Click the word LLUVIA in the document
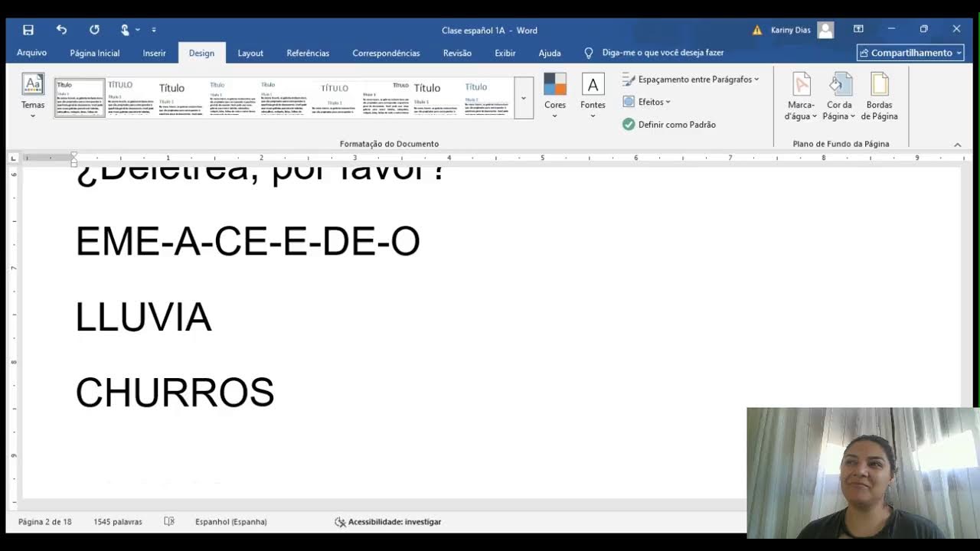Image resolution: width=980 pixels, height=551 pixels. 143,318
